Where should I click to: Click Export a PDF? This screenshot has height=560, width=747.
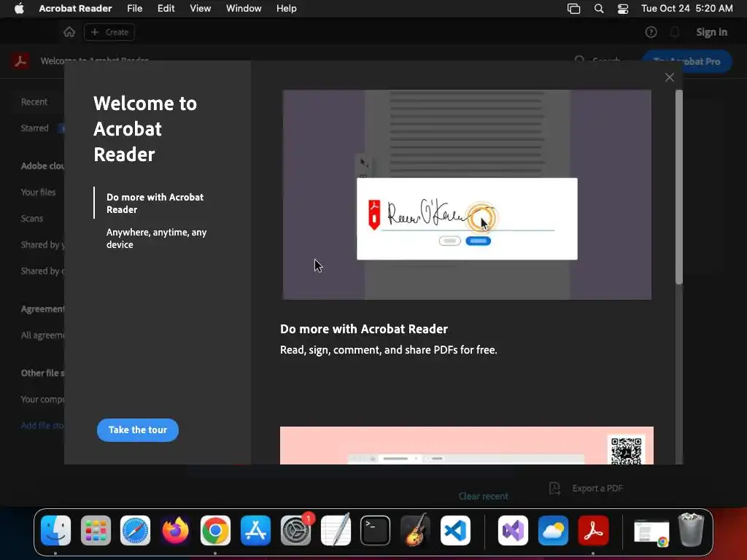[x=586, y=488]
